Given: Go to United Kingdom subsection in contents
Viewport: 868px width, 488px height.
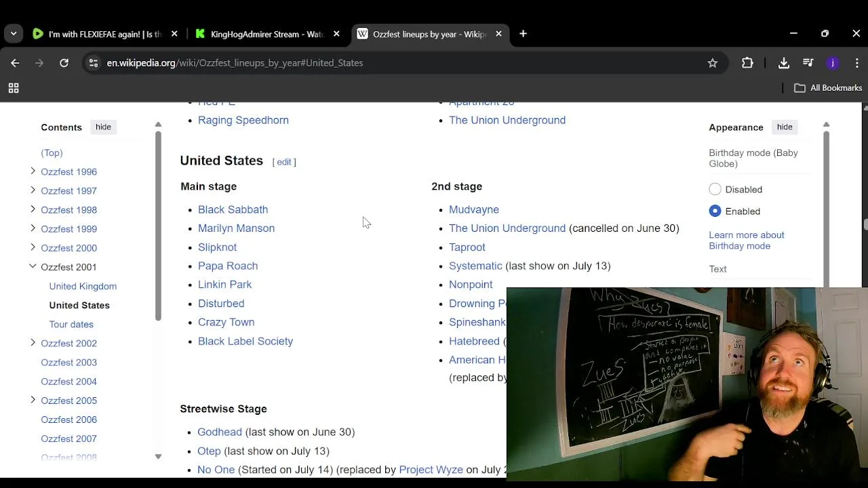Looking at the screenshot, I should click(83, 287).
